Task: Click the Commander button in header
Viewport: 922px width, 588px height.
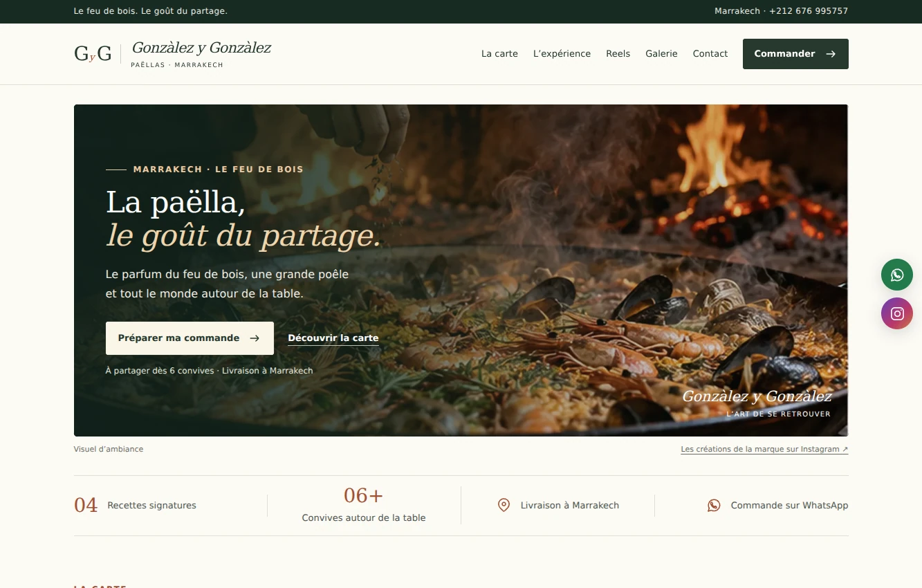Action: coord(795,54)
